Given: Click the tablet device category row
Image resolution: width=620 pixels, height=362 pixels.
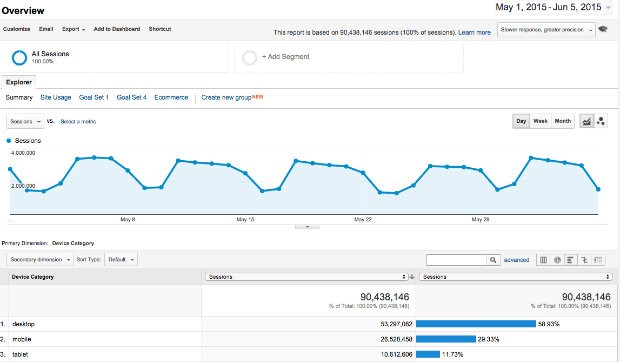Looking at the screenshot, I should click(x=308, y=354).
